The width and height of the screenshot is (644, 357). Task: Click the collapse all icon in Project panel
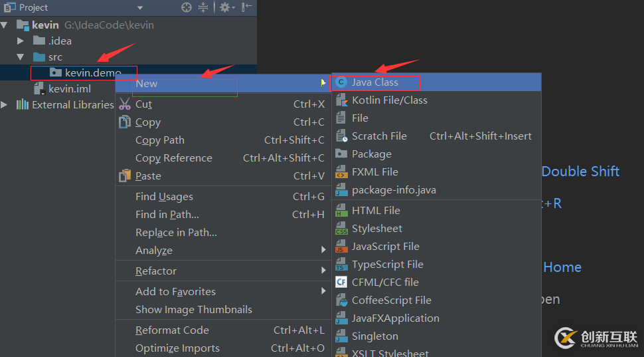tap(203, 7)
